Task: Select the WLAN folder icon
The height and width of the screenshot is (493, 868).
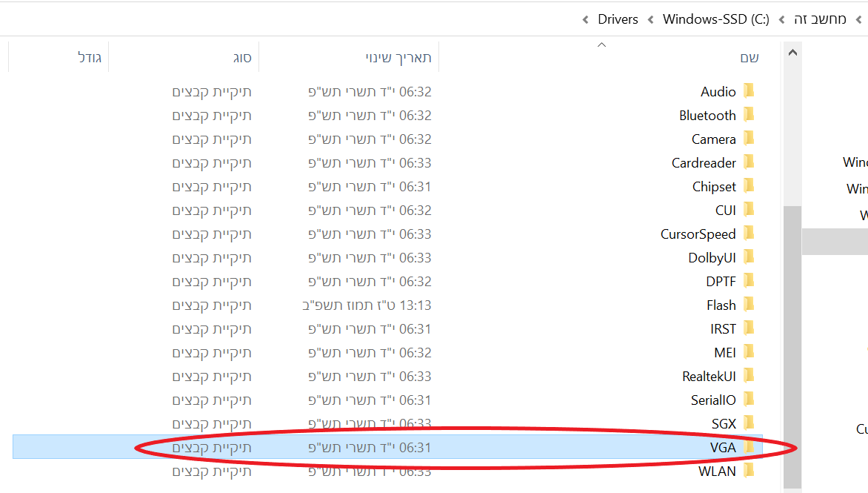Action: pyautogui.click(x=749, y=471)
